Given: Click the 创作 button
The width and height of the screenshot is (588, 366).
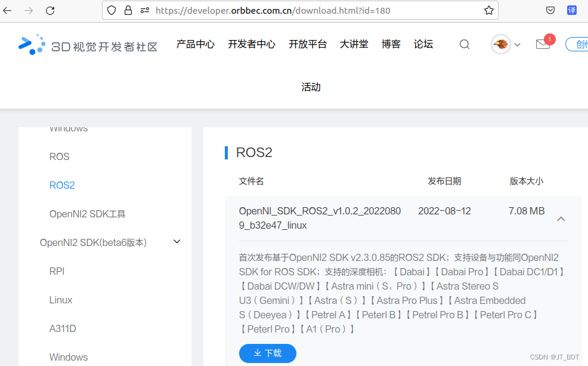Looking at the screenshot, I should (x=581, y=44).
